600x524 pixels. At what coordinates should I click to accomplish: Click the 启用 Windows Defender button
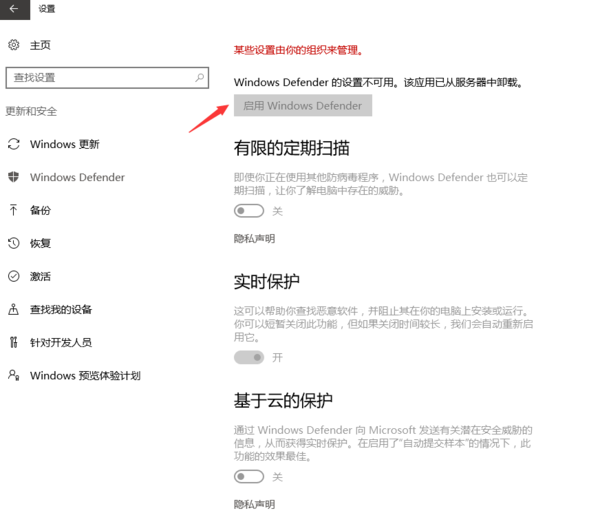(303, 105)
